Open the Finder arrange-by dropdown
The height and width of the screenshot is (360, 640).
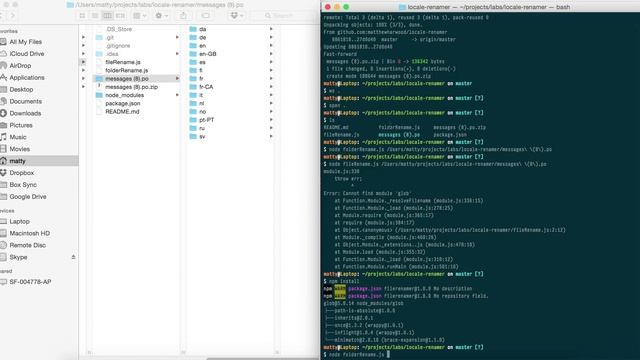click(x=140, y=16)
